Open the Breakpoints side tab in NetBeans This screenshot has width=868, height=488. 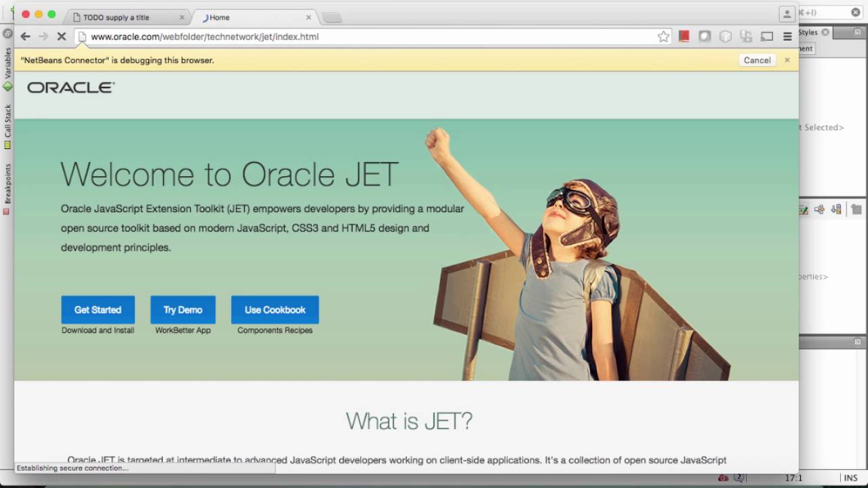click(7, 188)
